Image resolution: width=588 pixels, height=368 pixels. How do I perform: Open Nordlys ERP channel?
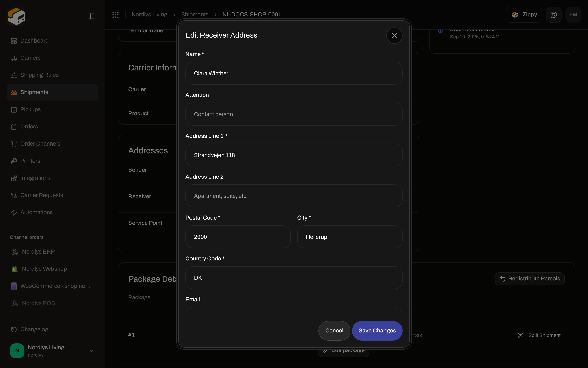pyautogui.click(x=52, y=252)
